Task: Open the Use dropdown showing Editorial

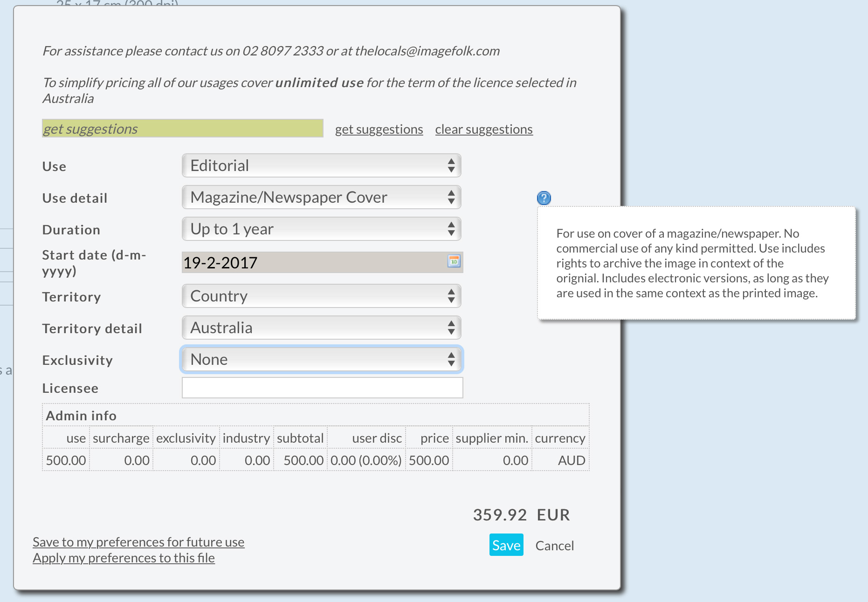Action: (x=322, y=165)
